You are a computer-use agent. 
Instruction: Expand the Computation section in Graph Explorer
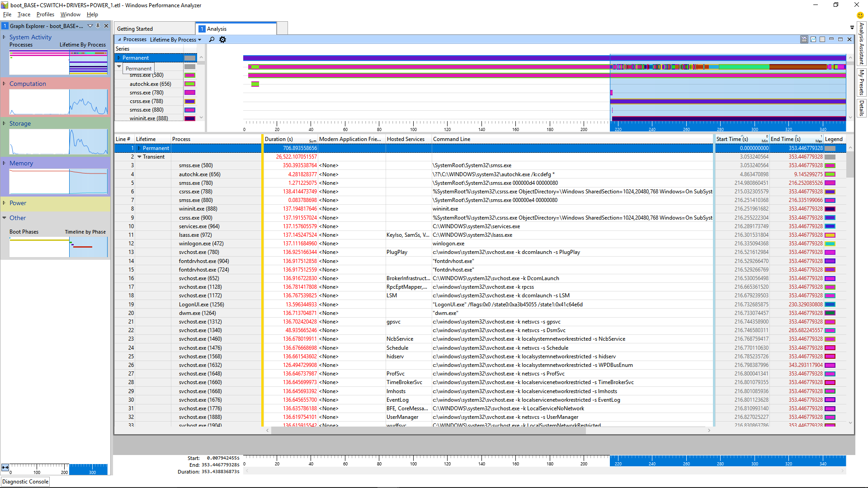pos(4,84)
